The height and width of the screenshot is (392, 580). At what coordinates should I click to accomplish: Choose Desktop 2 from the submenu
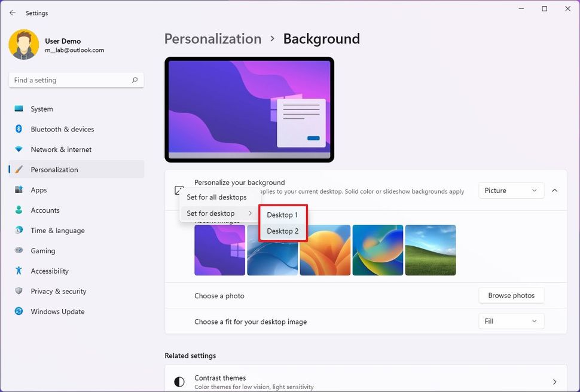(282, 231)
